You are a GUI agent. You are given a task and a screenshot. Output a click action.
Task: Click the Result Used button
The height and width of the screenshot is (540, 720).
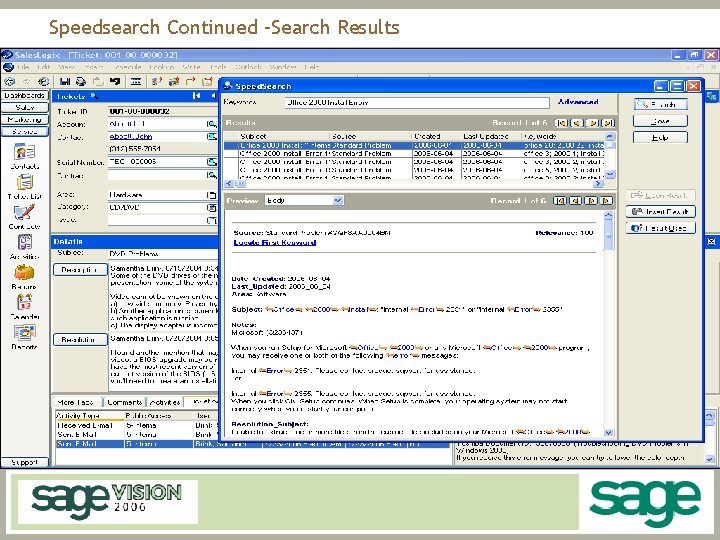661,228
